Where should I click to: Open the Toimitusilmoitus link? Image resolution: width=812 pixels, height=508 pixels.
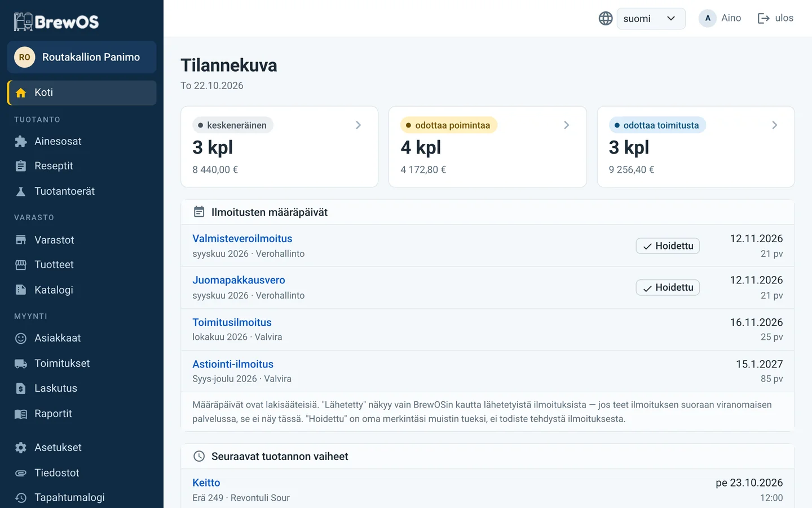click(x=232, y=322)
